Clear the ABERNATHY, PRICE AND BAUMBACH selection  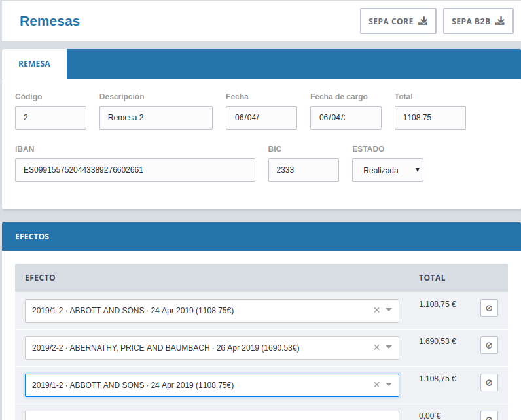(x=376, y=347)
